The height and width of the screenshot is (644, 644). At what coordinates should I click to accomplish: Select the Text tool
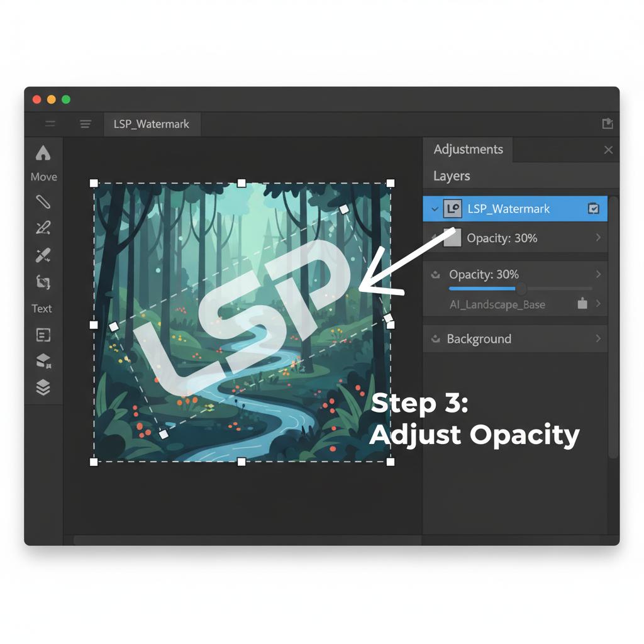click(x=42, y=308)
